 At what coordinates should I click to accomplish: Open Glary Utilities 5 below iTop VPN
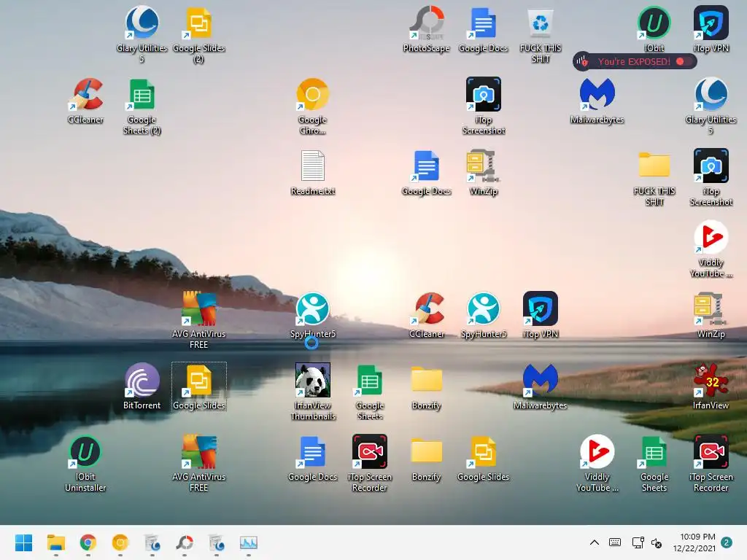[711, 106]
